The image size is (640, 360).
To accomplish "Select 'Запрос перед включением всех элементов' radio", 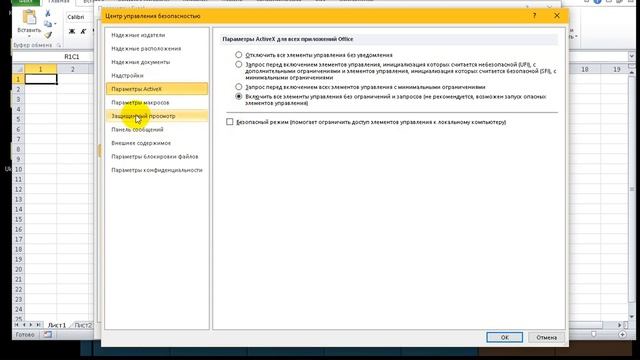I will click(x=239, y=87).
